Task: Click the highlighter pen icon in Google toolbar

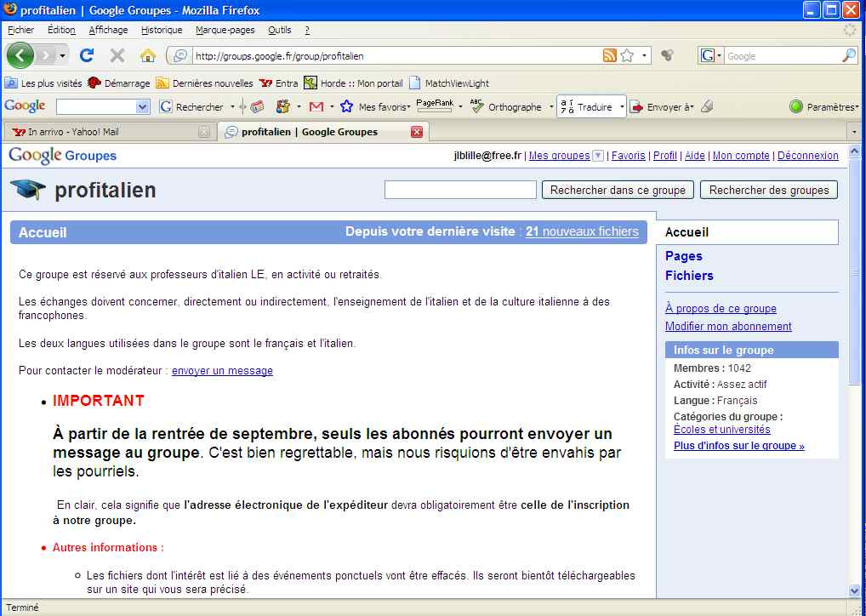Action: (707, 106)
